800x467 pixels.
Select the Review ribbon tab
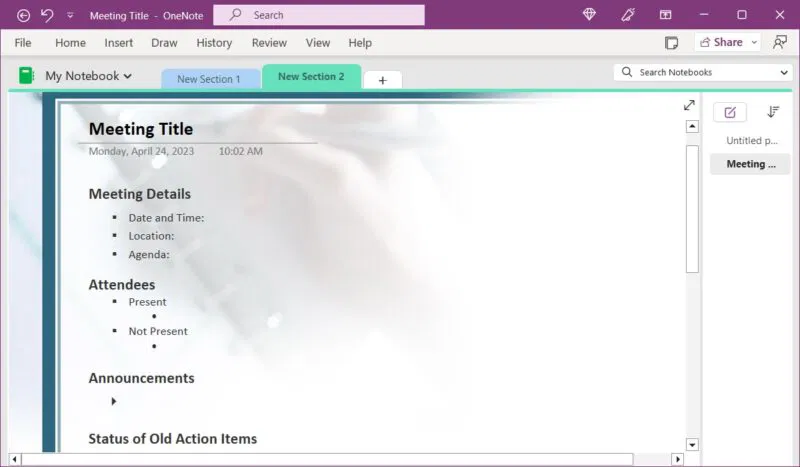[x=269, y=43]
